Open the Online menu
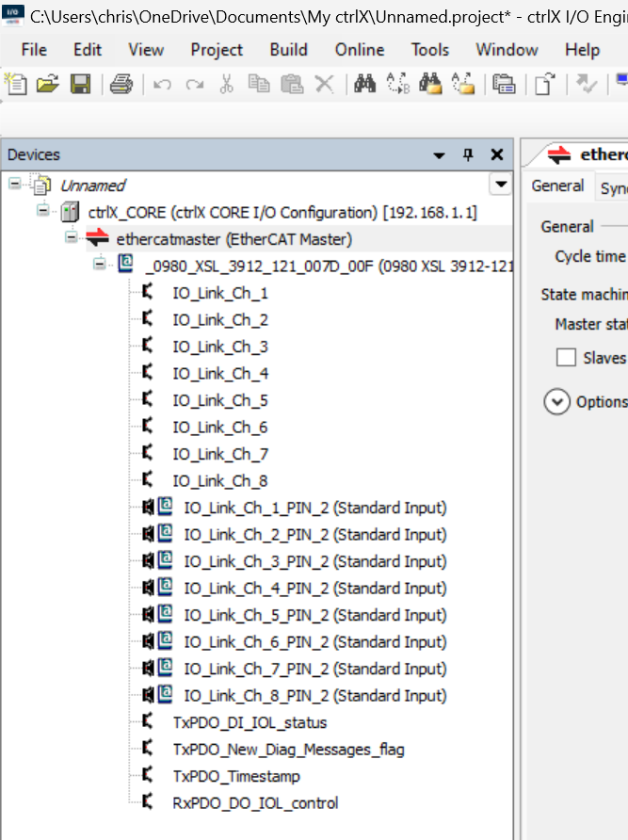 coord(360,50)
